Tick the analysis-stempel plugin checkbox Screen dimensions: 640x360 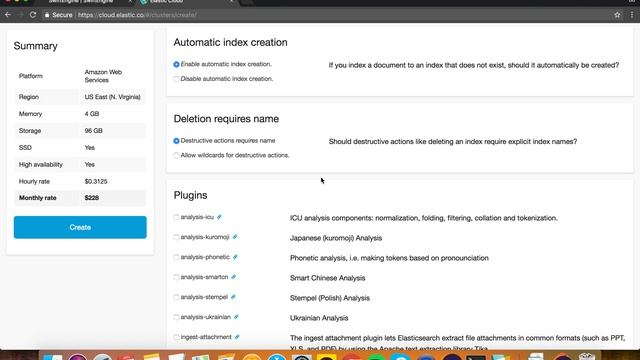pyautogui.click(x=176, y=297)
